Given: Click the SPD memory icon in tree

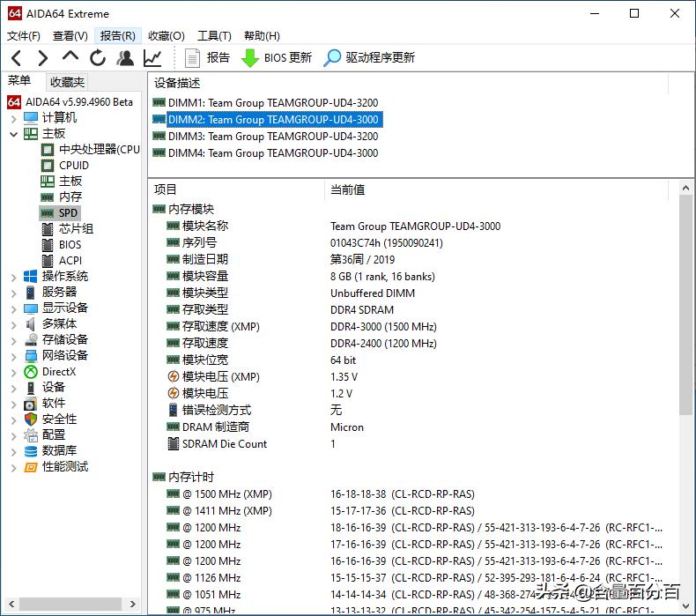Looking at the screenshot, I should click(x=48, y=213).
